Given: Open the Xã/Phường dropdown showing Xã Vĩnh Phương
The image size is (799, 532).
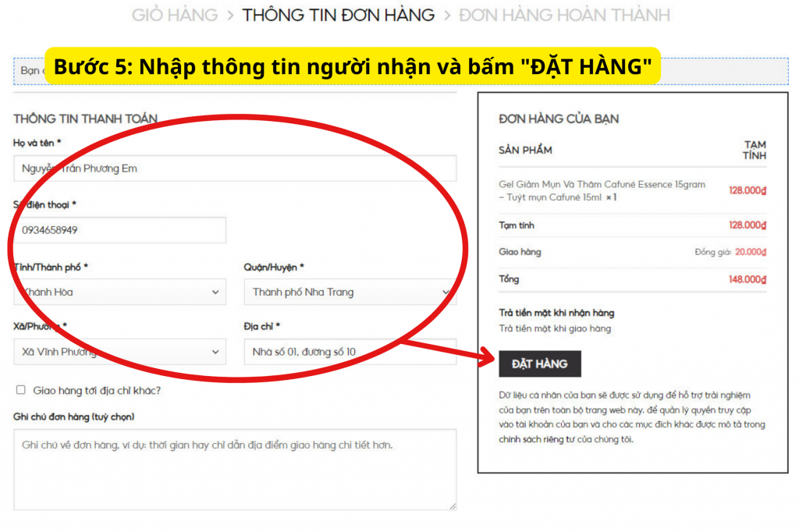Looking at the screenshot, I should (x=119, y=352).
